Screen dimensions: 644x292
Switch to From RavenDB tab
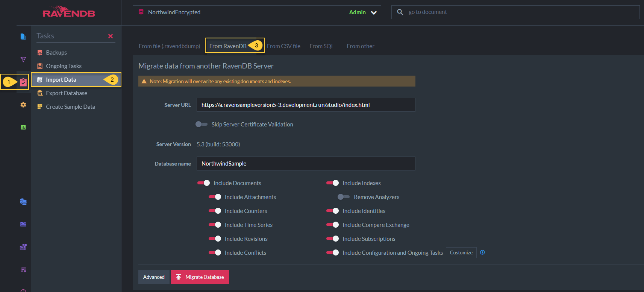228,46
